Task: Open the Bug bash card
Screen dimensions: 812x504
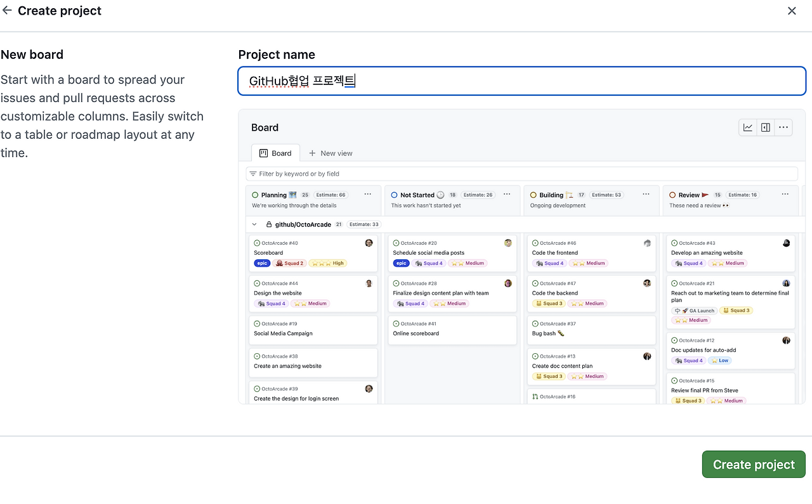Action: [x=591, y=330]
